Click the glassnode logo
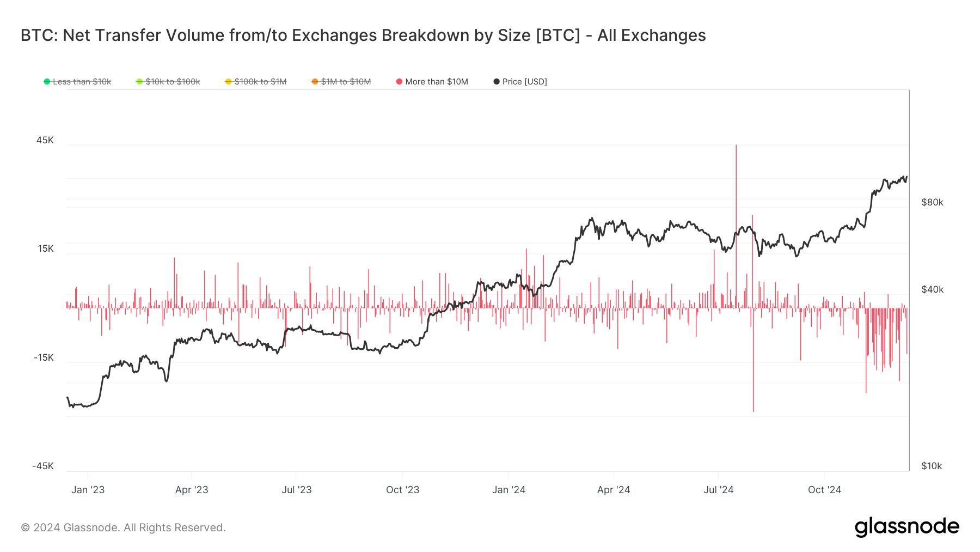Screen dimensions: 980x552 pos(906,526)
